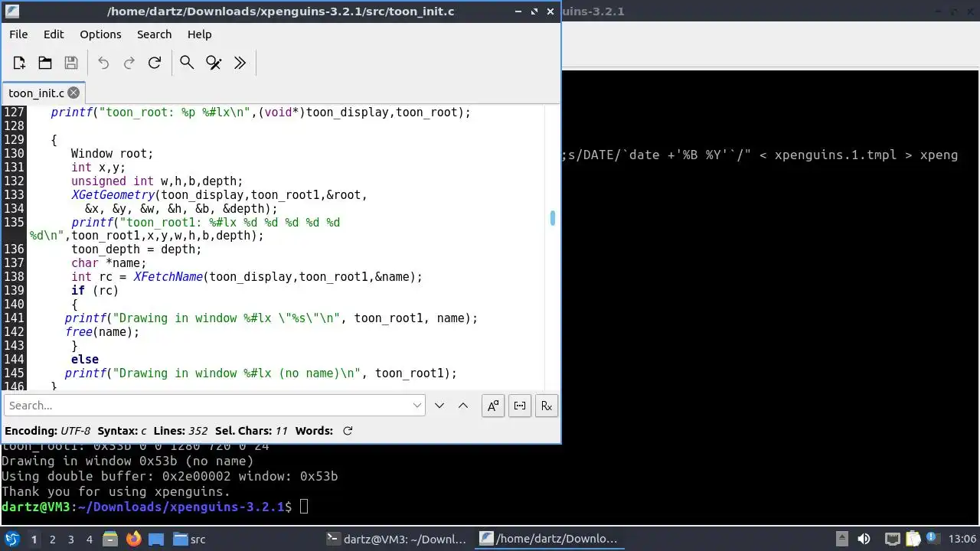Switch to workspace 1
The height and width of the screenshot is (551, 980).
(x=34, y=540)
